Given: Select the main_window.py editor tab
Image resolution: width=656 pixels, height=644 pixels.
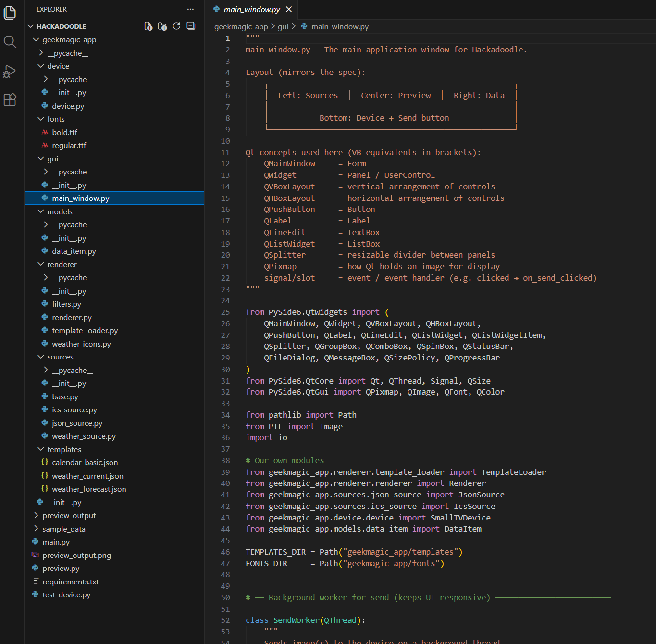Looking at the screenshot, I should point(251,9).
